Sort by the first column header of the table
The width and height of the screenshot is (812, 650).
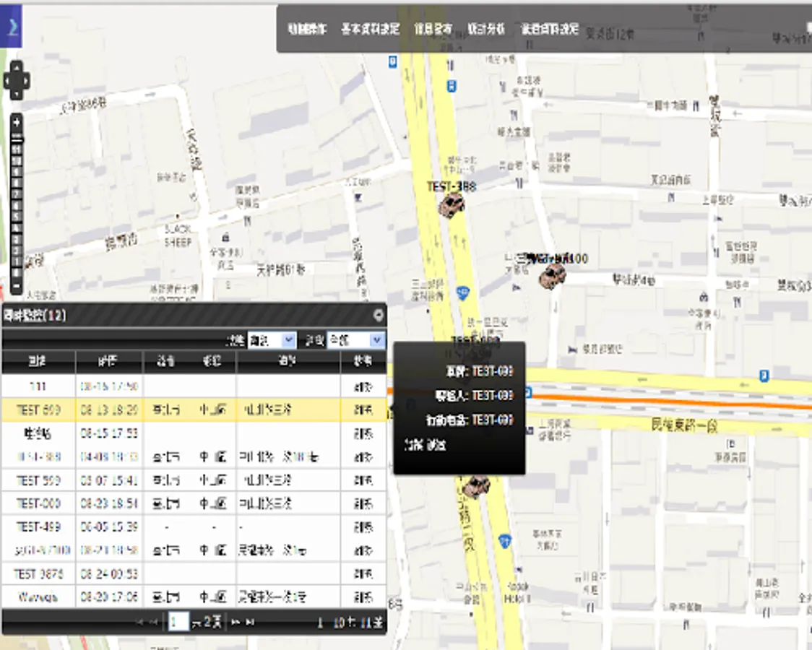[38, 362]
